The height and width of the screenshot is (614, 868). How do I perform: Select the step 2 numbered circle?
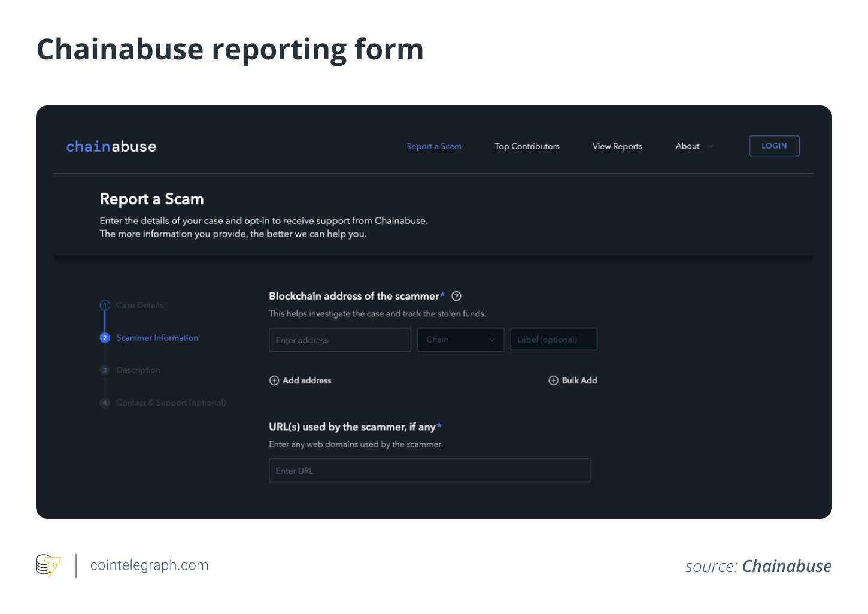pos(105,338)
